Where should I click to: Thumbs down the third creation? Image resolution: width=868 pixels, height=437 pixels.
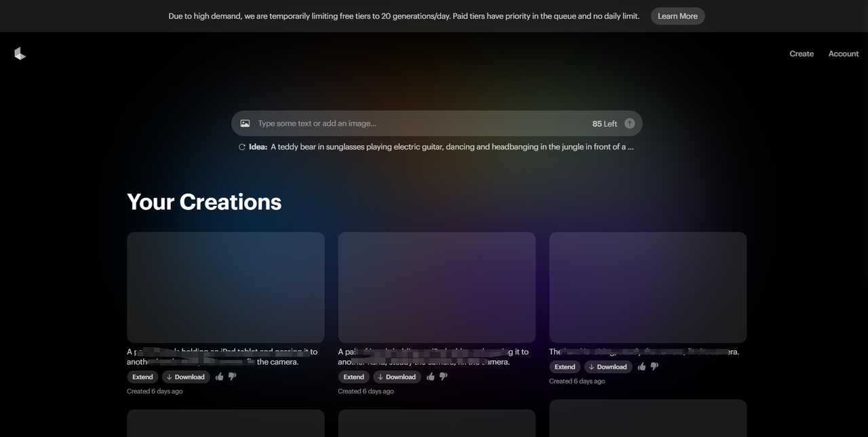click(x=654, y=366)
